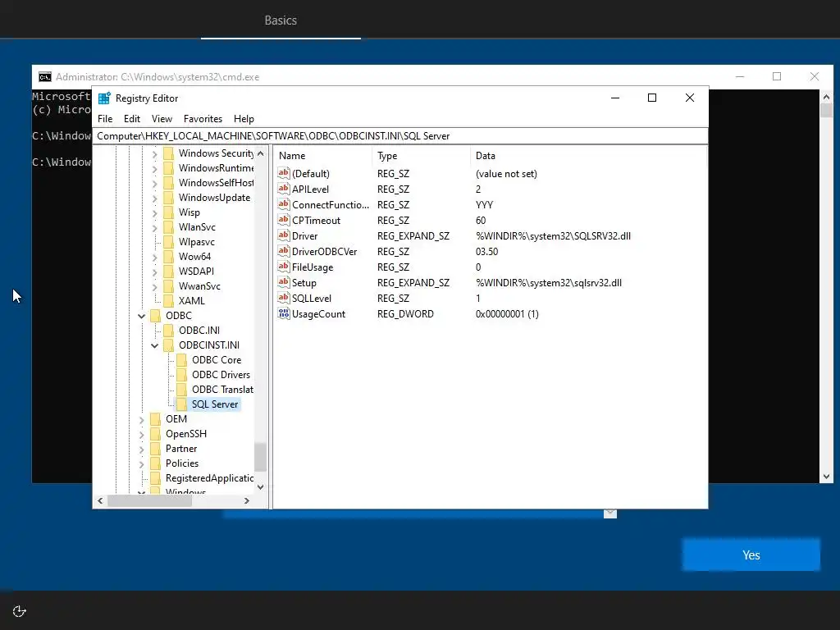Viewport: 840px width, 630px height.
Task: Click the tree pane vertical scrollbar thumb
Action: point(260,456)
